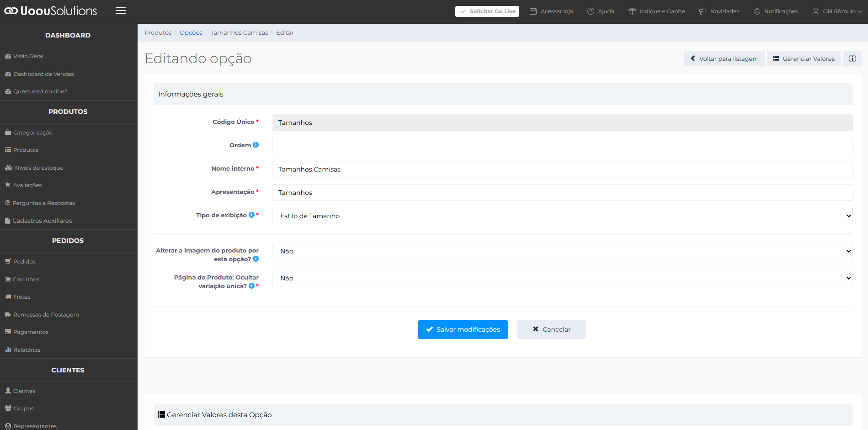Click the Produtos breadcrumb
This screenshot has width=868, height=430.
[x=158, y=32]
